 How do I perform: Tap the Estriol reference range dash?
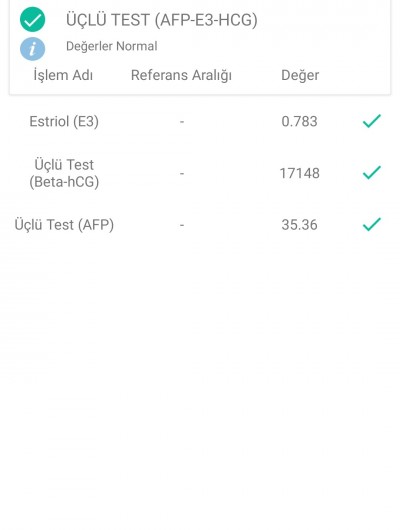tap(182, 122)
